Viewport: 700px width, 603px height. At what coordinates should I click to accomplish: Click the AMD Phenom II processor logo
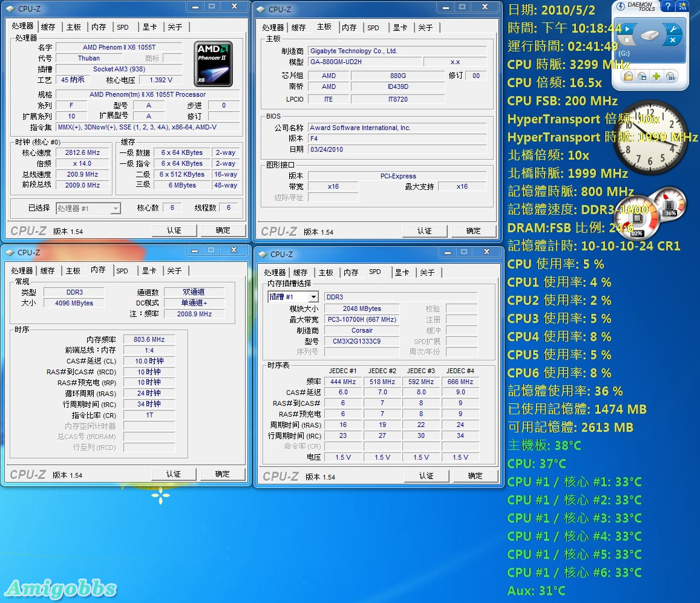click(x=213, y=64)
